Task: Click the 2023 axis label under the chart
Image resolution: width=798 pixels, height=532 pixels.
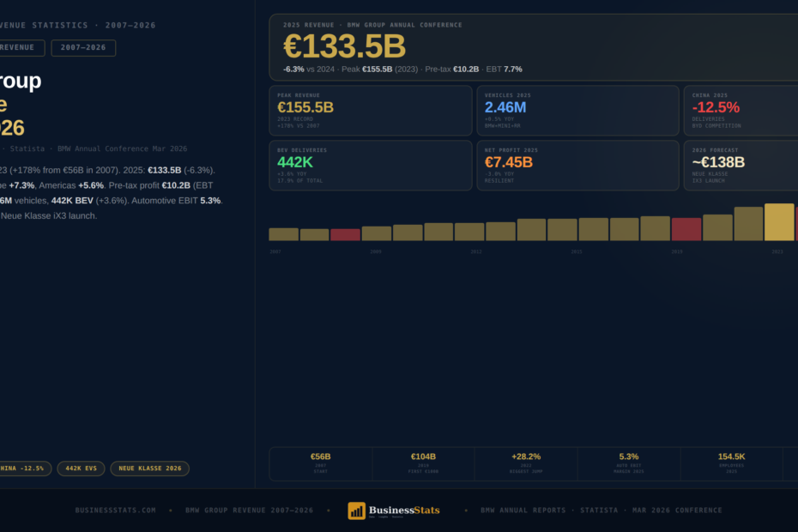Action: click(x=777, y=251)
